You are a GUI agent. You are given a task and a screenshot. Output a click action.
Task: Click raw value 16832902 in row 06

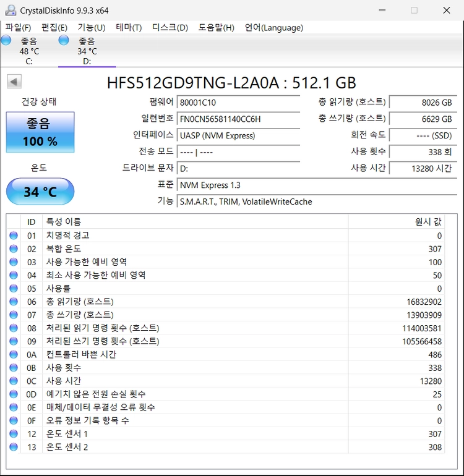[x=424, y=302]
